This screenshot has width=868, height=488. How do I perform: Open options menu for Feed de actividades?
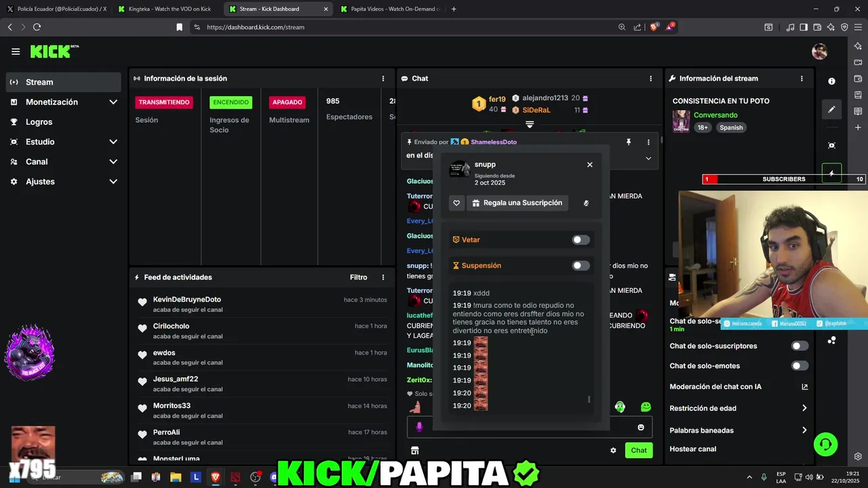click(x=383, y=277)
